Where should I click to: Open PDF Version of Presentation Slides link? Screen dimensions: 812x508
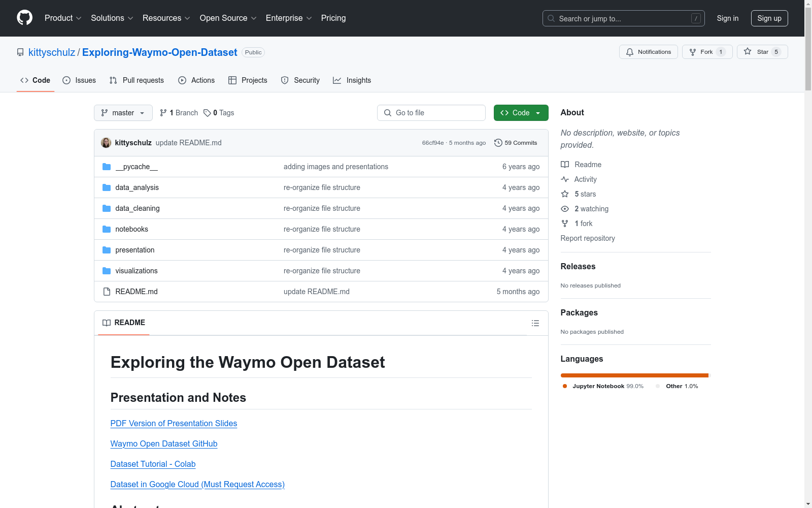coord(174,424)
